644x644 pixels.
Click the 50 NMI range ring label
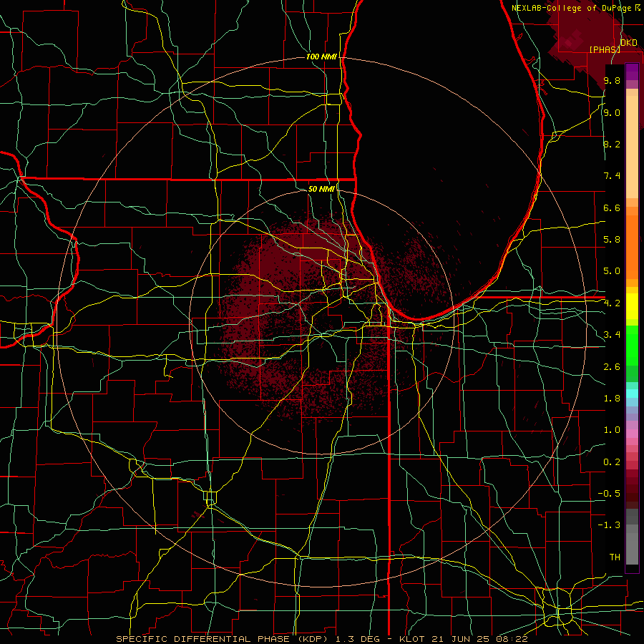pyautogui.click(x=321, y=189)
